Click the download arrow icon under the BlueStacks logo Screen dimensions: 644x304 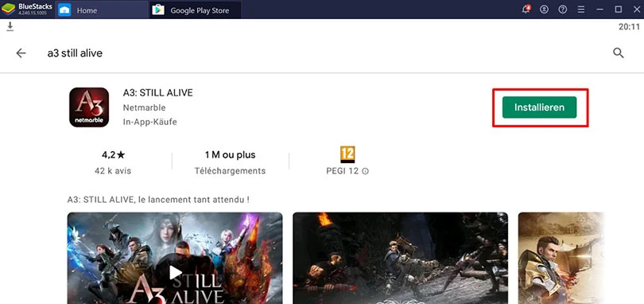10,27
